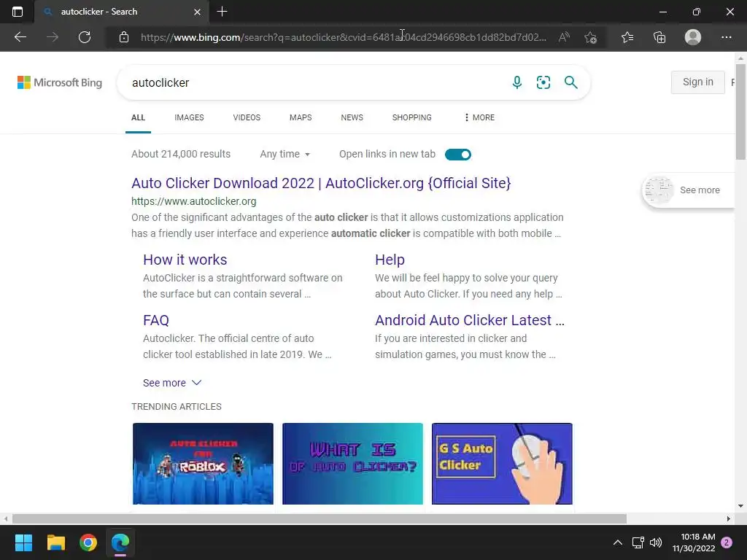
Task: Click horizontal scrollbar right arrow
Action: (x=729, y=518)
